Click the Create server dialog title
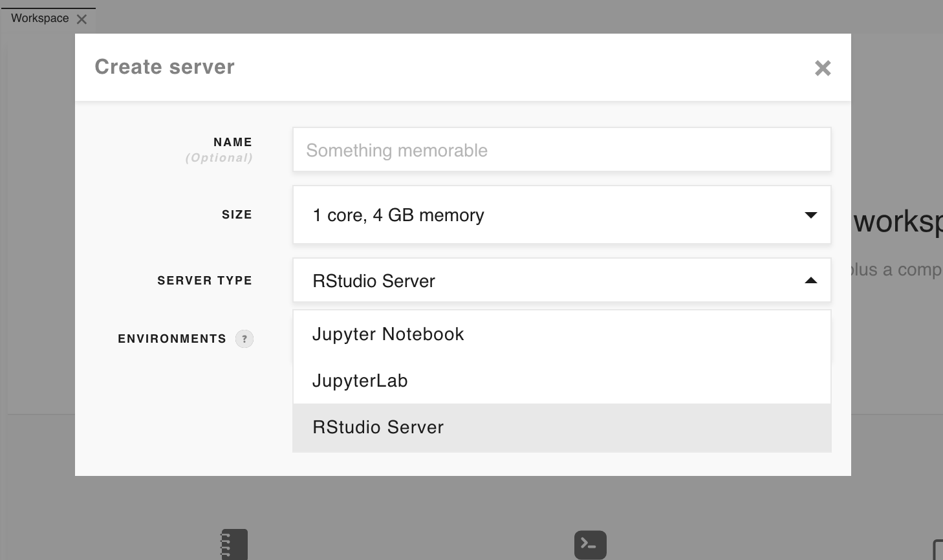 point(164,67)
